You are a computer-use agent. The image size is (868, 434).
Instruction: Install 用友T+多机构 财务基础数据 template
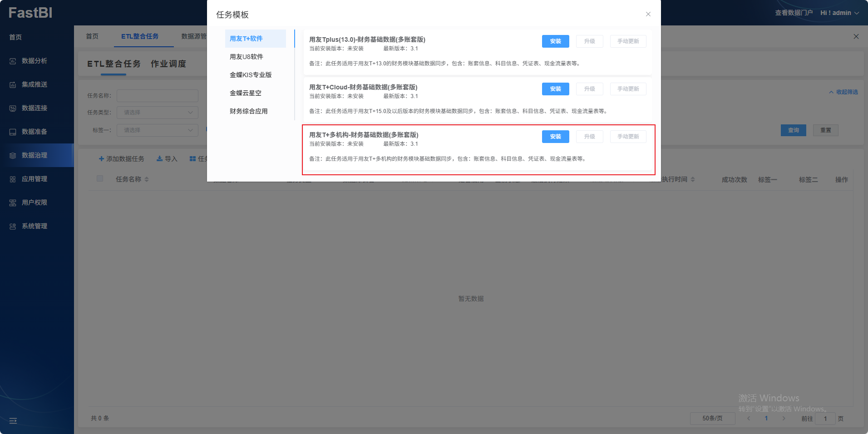[x=555, y=137]
